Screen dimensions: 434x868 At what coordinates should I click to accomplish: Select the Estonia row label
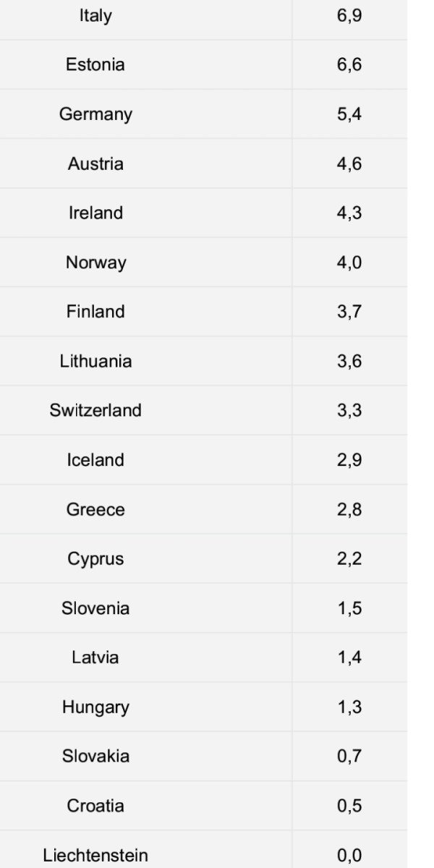point(95,64)
